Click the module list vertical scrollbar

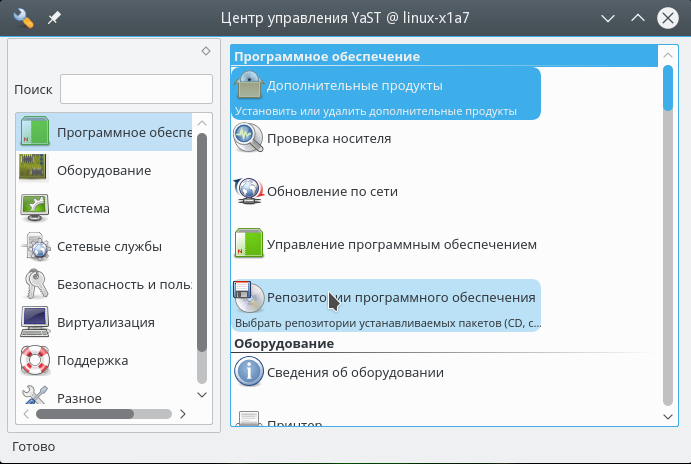[x=668, y=240]
